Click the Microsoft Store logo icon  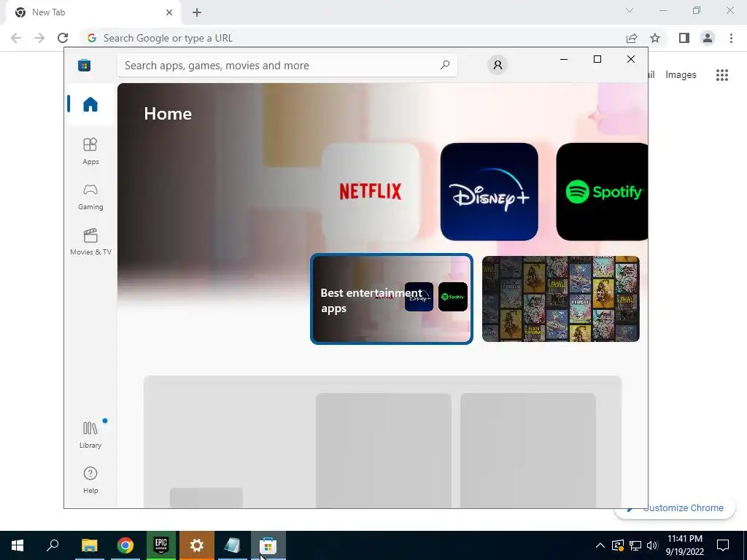(85, 65)
